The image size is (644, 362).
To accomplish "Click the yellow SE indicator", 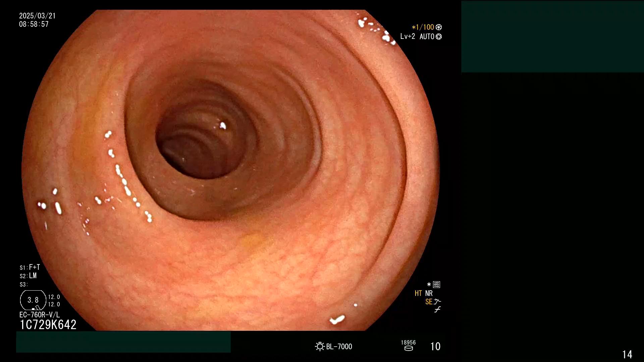I will point(429,302).
